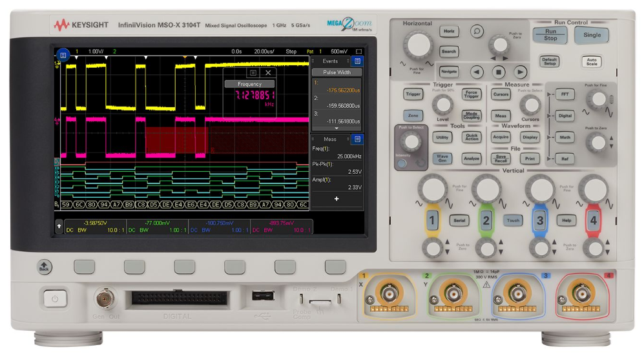Open the Events sidebar panel menu icon
Screen dimensions: 644x354
[357, 61]
